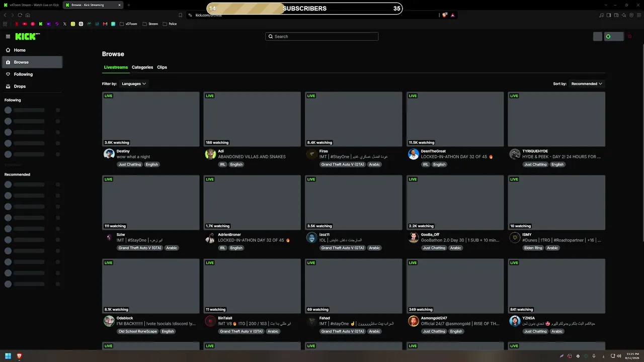Viewport: 644px width, 362px height.
Task: Click the browser back arrow
Action: tap(5, 15)
